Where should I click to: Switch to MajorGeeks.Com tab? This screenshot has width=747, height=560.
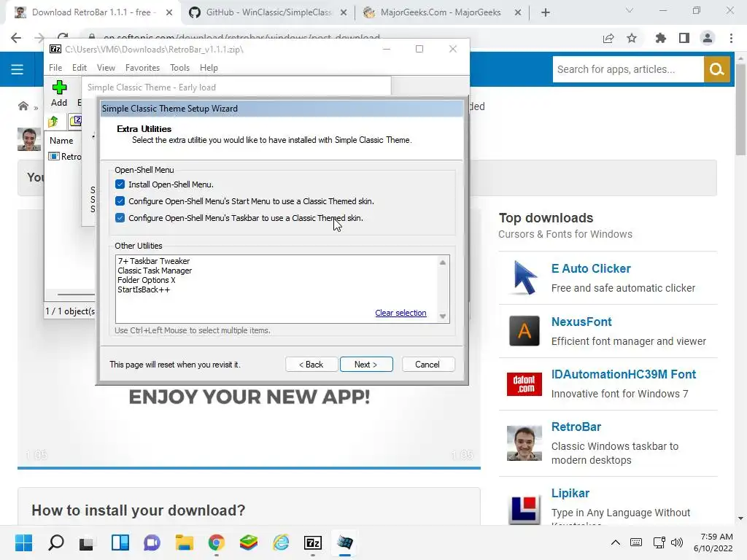(441, 12)
